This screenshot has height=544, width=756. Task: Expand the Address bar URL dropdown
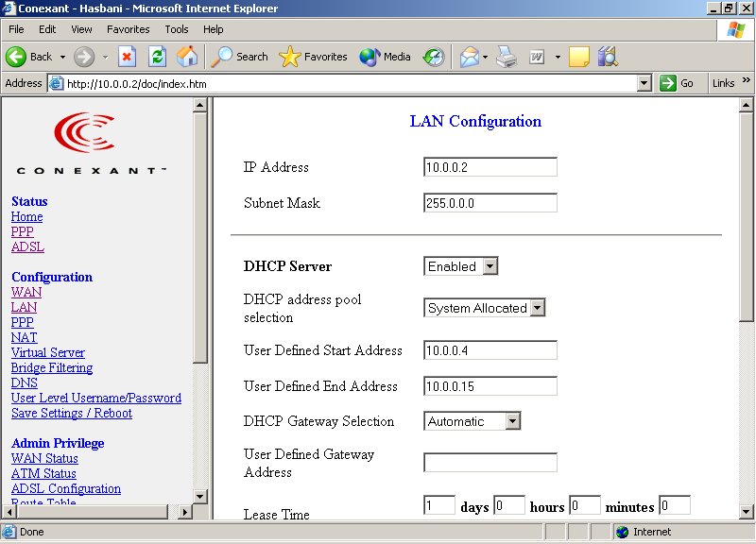click(x=644, y=83)
